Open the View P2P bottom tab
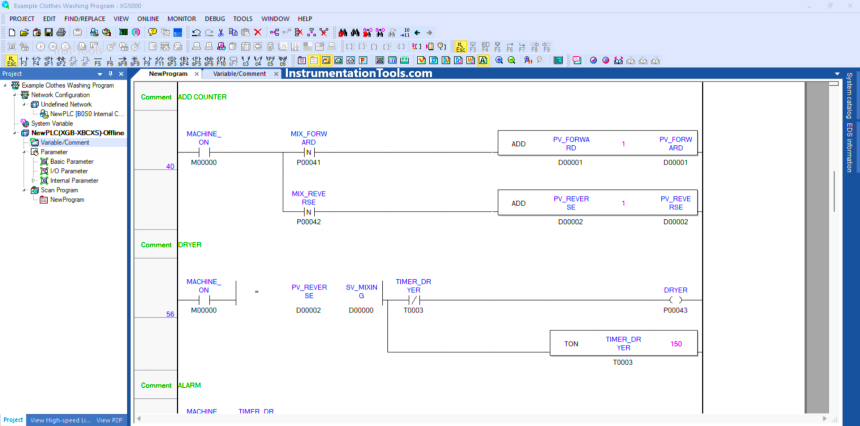This screenshot has width=860, height=426. [110, 420]
